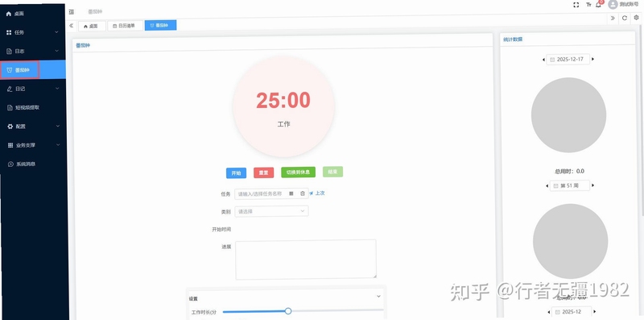Open the 桌面 home item in sidebar
The height and width of the screenshot is (320, 644).
(15, 14)
